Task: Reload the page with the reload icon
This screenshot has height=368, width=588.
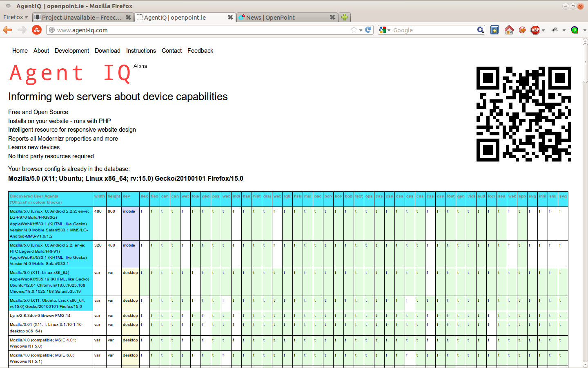Action: [368, 30]
